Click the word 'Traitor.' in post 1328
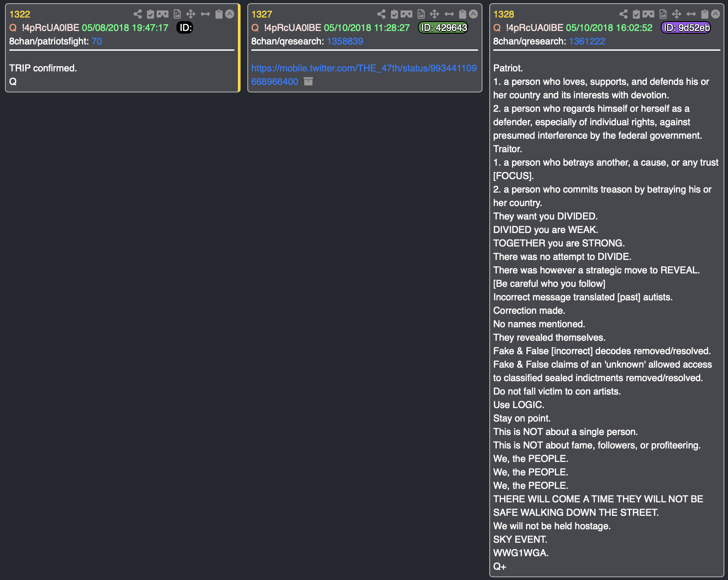Viewport: 728px width, 580px height. (x=508, y=149)
